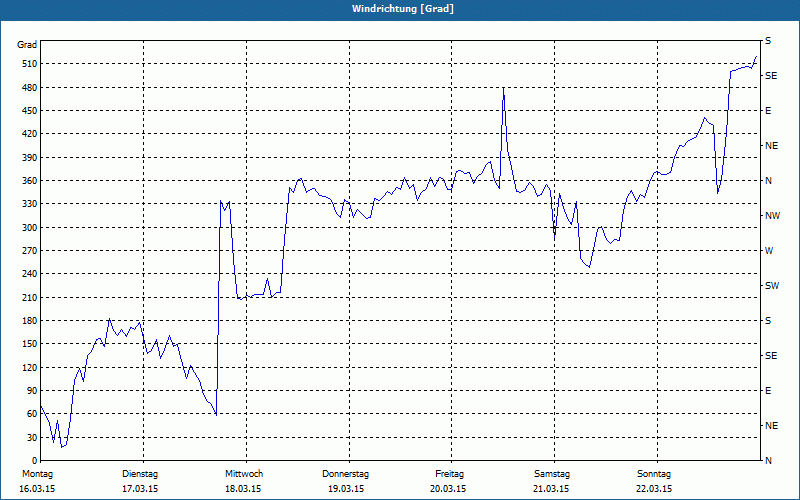Click the Sonntag day label
The image size is (800, 500).
(x=654, y=474)
